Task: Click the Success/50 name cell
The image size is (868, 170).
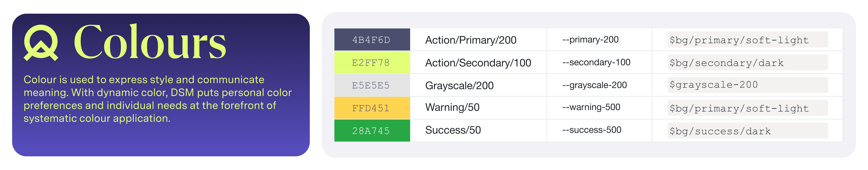Action: pyautogui.click(x=453, y=130)
